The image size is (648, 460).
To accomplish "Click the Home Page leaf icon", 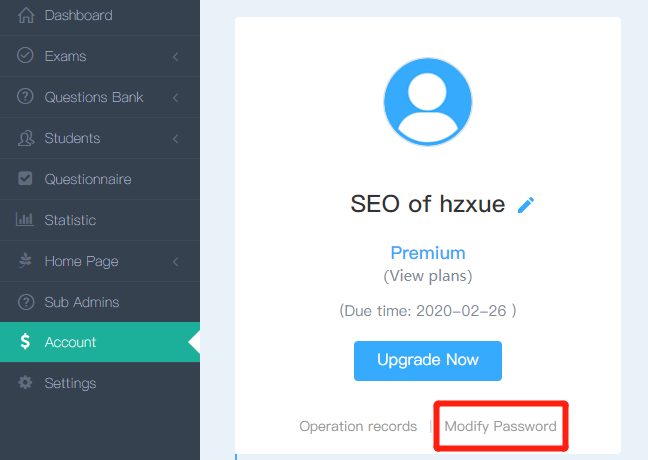I will coord(25,260).
